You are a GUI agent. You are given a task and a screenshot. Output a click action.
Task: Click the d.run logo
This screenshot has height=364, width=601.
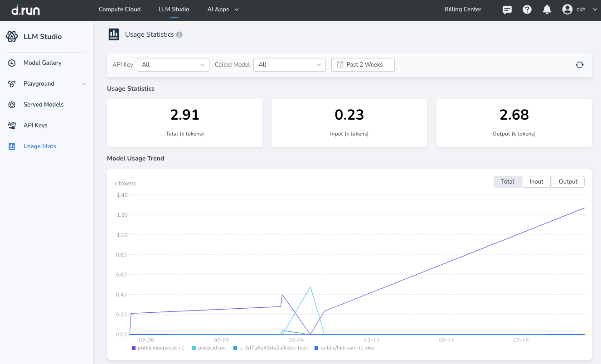[25, 10]
